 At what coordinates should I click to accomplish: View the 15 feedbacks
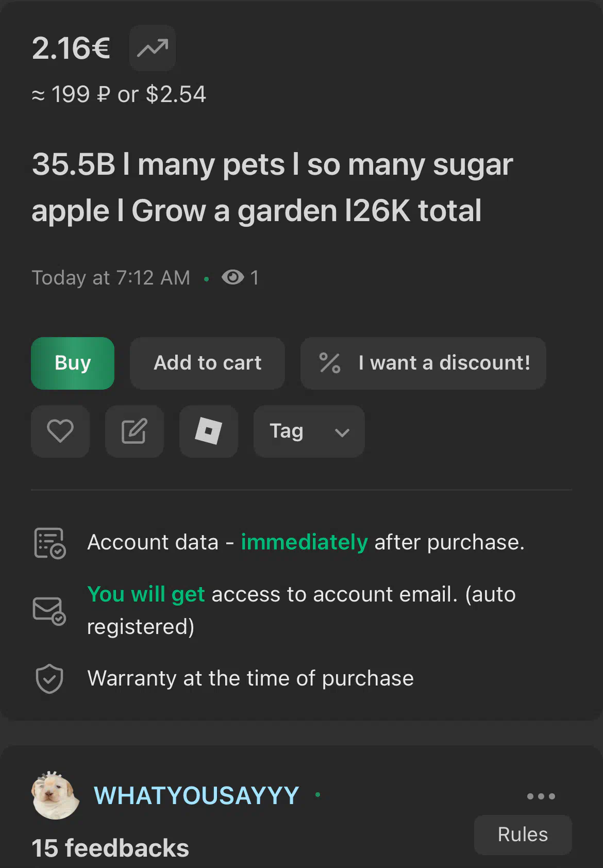110,848
